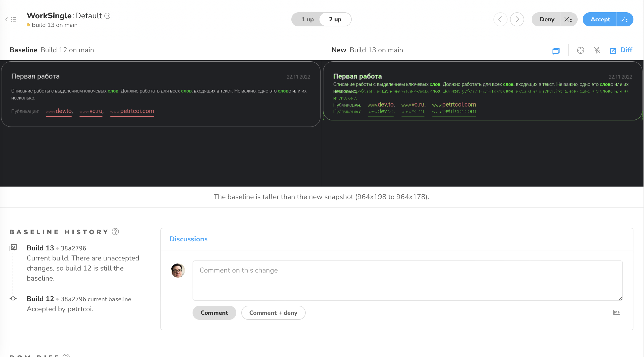Open the comments icon above the snapshot
This screenshot has width=644, height=357.
point(556,51)
